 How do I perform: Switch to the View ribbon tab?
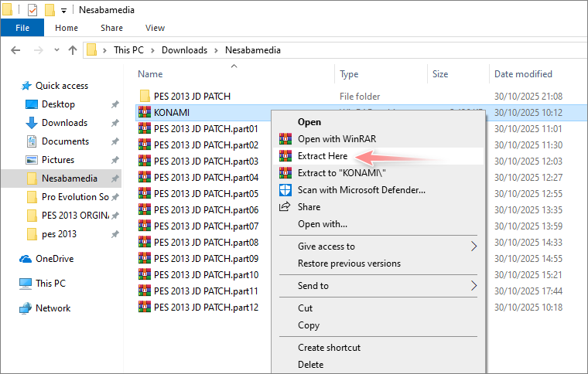click(x=155, y=28)
